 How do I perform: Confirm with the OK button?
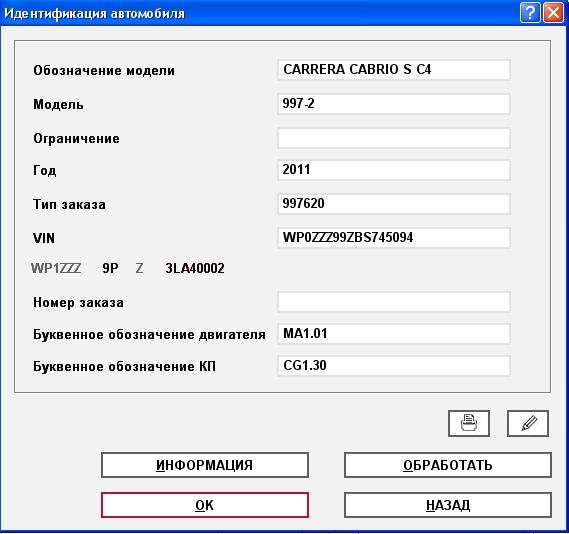tap(205, 505)
